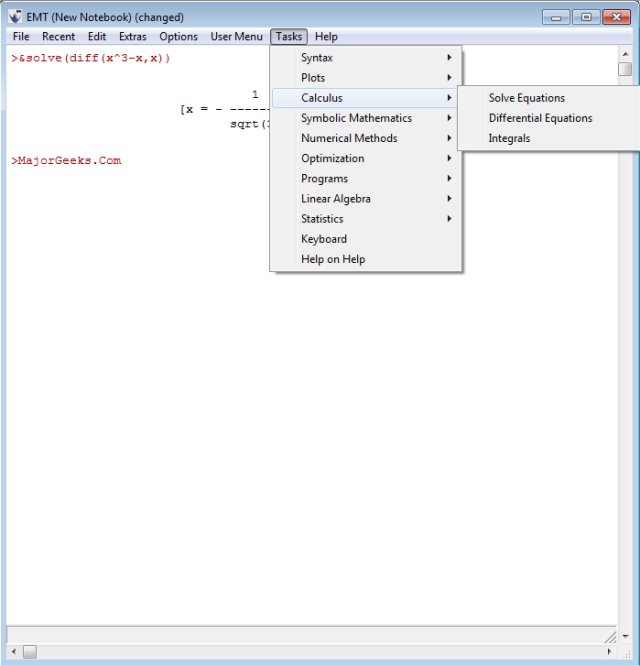
Task: Open the Help menu in menu bar
Action: click(x=326, y=37)
